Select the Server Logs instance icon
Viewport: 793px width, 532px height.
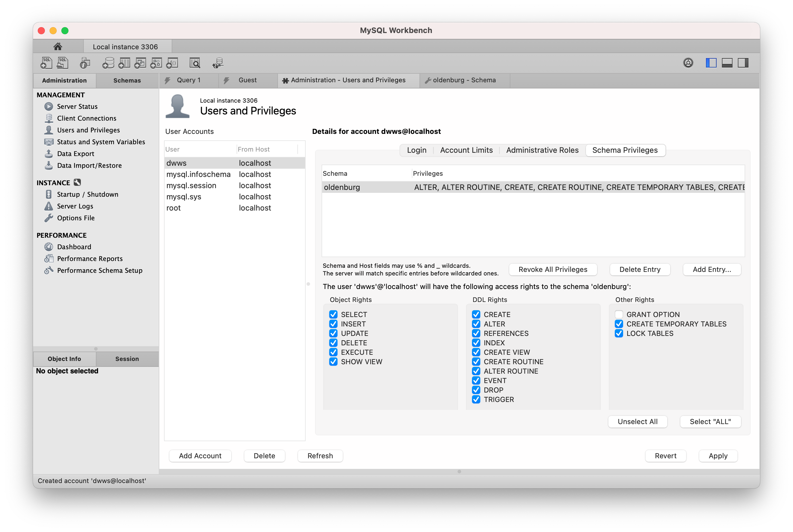pyautogui.click(x=49, y=206)
